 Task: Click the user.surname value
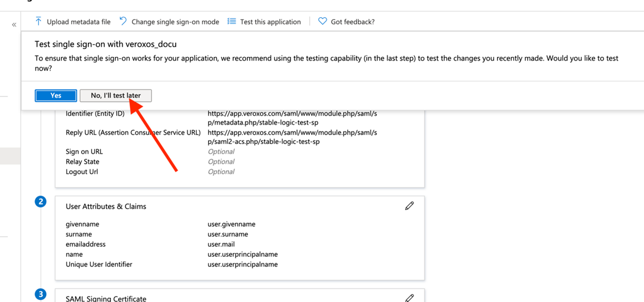click(228, 234)
